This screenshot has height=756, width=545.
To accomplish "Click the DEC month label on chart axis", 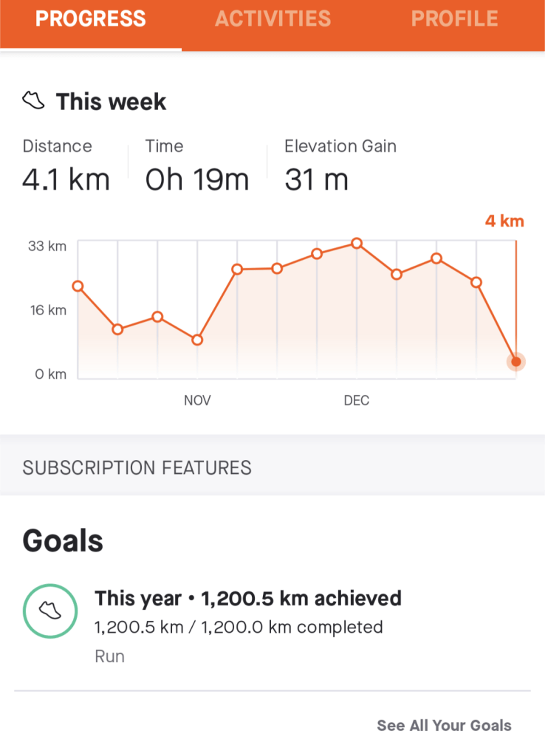I will [x=357, y=401].
